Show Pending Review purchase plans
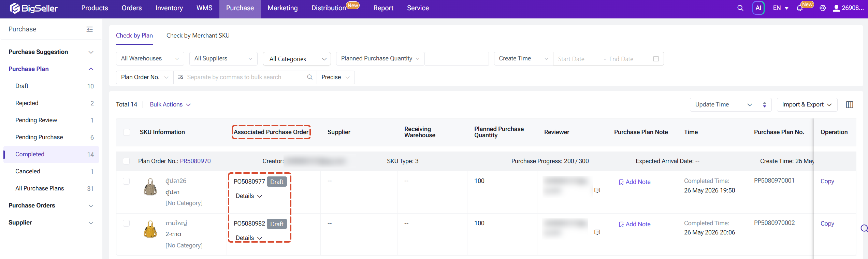The width and height of the screenshot is (868, 259). [51, 120]
